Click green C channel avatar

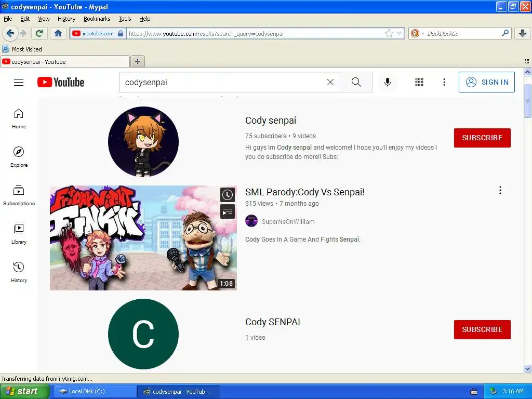(x=143, y=334)
